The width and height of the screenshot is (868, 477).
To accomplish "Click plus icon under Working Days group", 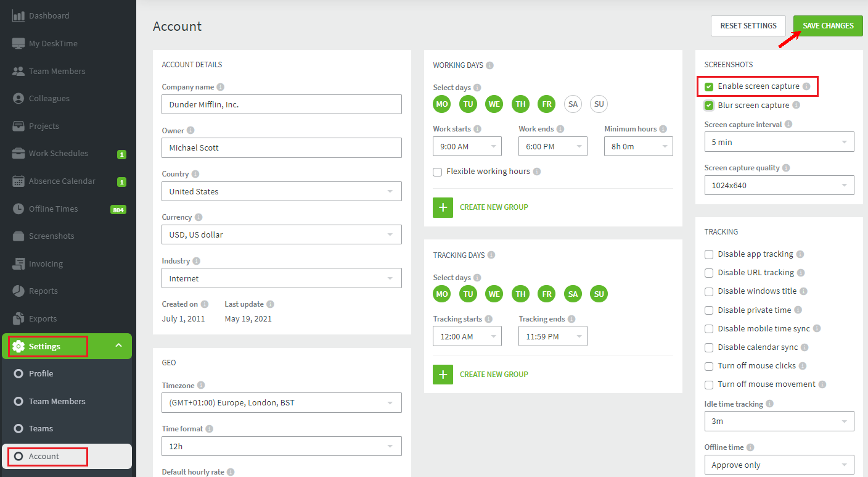I will pos(443,207).
